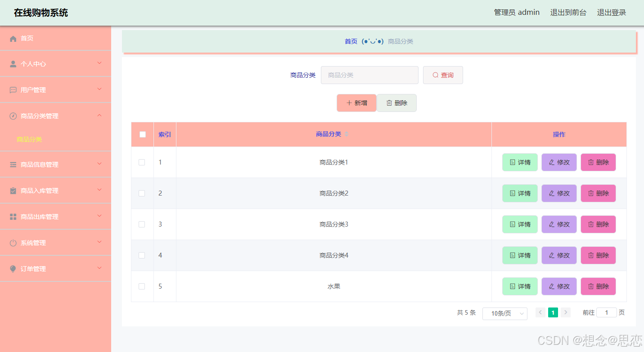Screen dimensions: 644x352
Task: Click 管理员 admin in the top bar
Action: (x=517, y=13)
